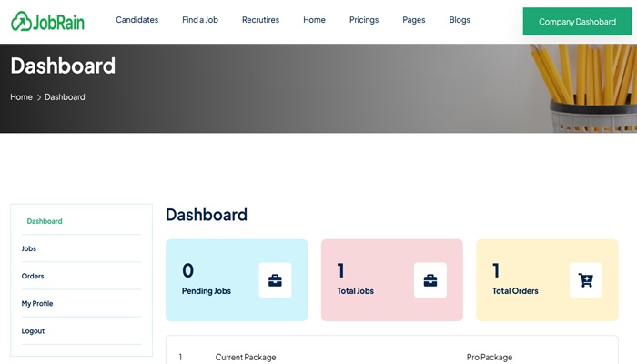Select Dashboard in the sidebar

[45, 221]
